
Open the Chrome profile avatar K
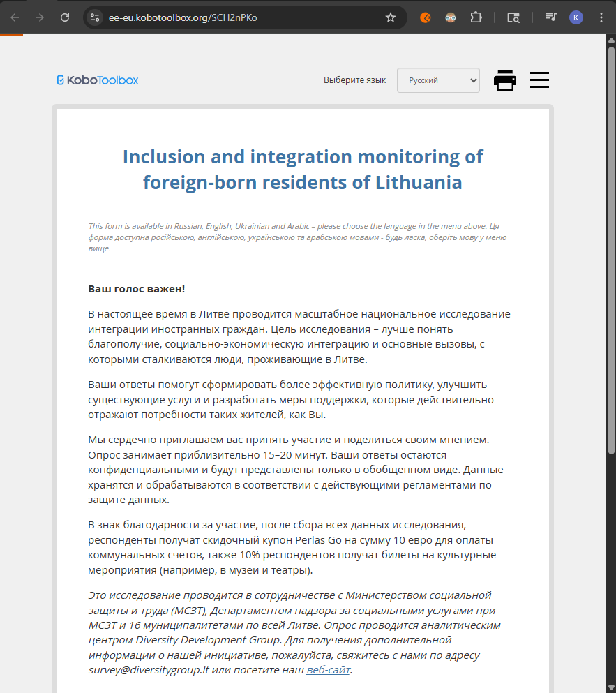tap(576, 17)
